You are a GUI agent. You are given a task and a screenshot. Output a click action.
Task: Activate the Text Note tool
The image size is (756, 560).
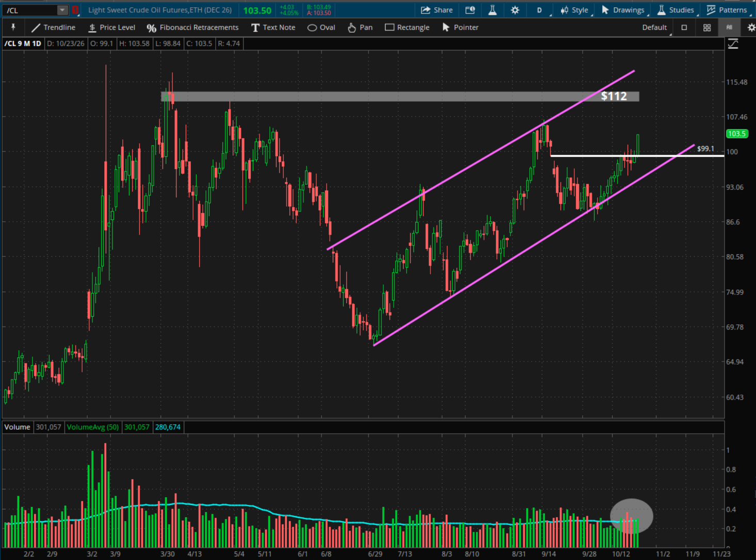273,27
